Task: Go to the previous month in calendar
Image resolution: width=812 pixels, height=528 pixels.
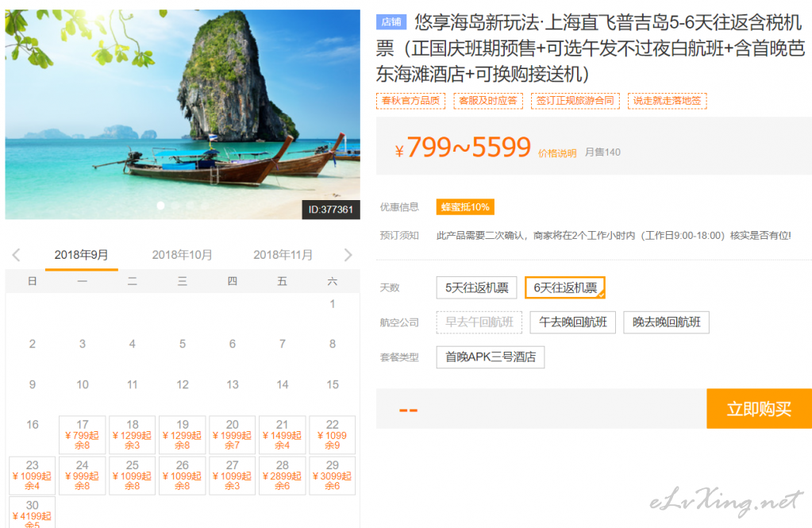Action: coord(17,255)
